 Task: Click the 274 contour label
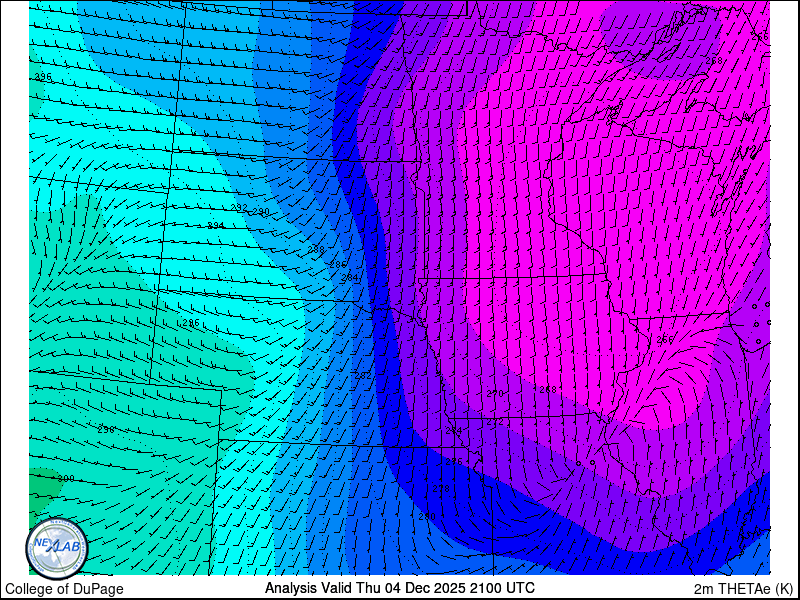[454, 431]
